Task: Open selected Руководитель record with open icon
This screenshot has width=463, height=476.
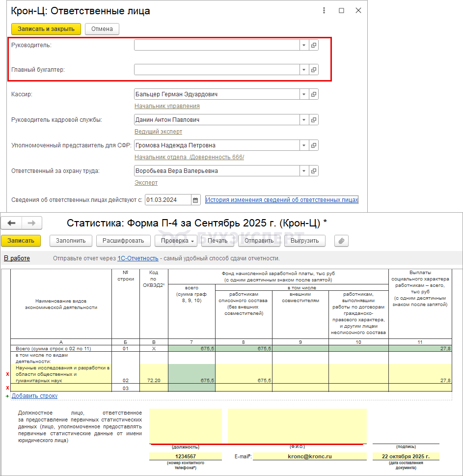Action: 314,45
